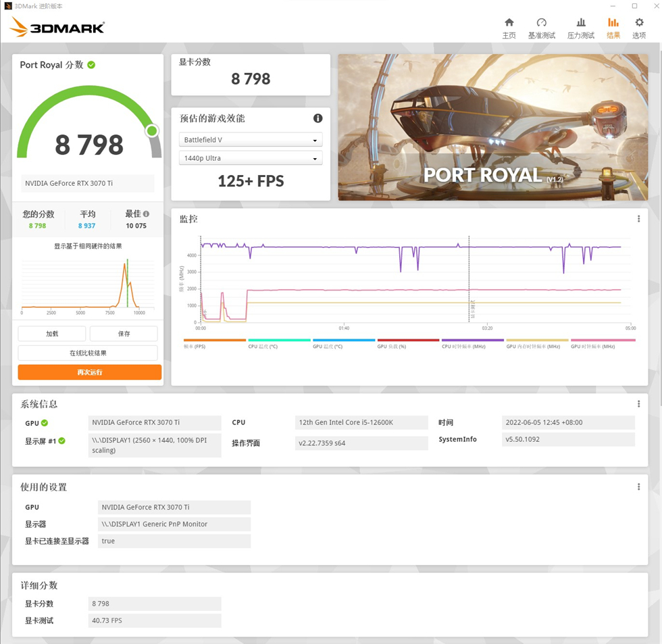Open 选项 settings via the gear icon
Screen dimensions: 662x644
pos(638,27)
